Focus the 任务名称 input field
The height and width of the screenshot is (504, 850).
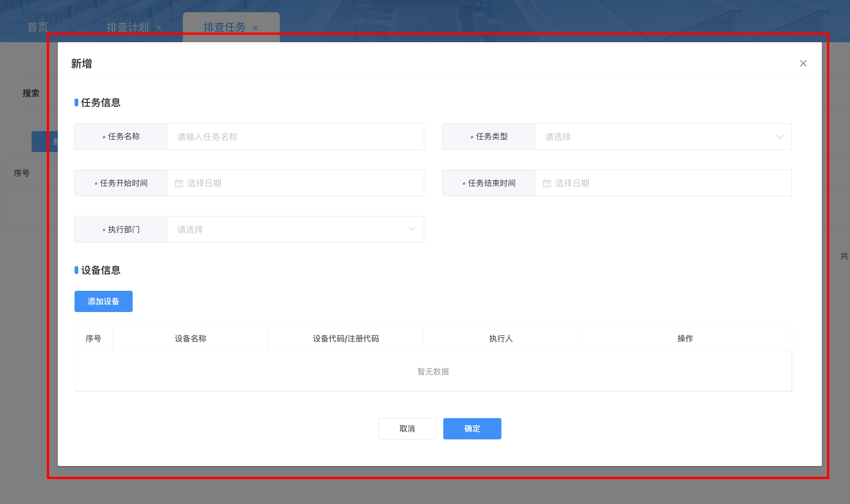pos(295,137)
